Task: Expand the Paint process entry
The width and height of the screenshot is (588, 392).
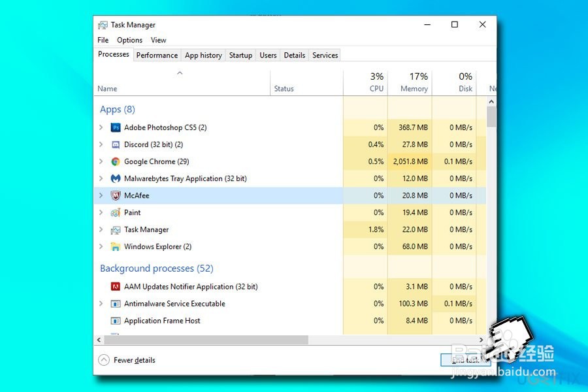Action: click(101, 213)
